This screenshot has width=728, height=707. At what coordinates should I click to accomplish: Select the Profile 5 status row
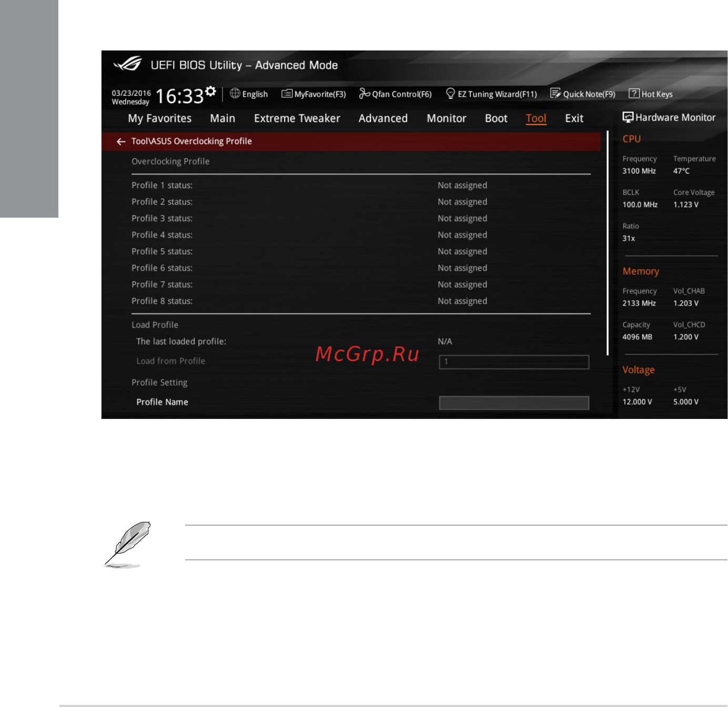click(361, 252)
